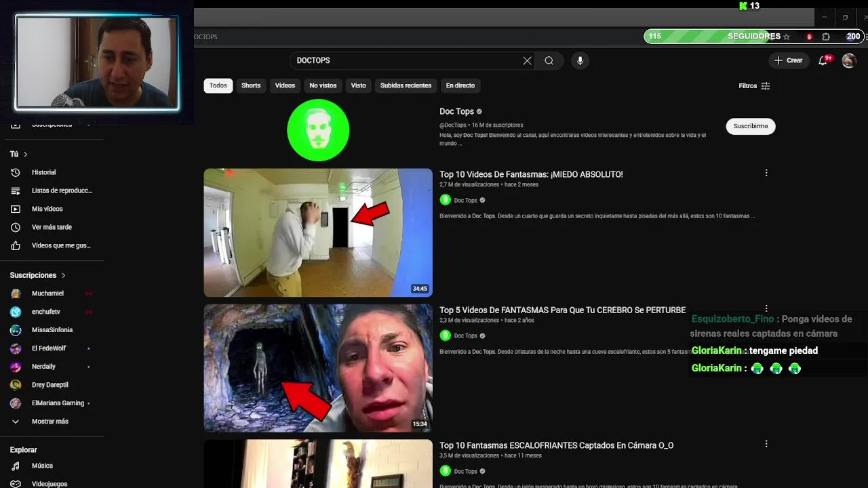Open options for Top 5 FANTASMAS video
Screen dimensions: 868x488
766,309
